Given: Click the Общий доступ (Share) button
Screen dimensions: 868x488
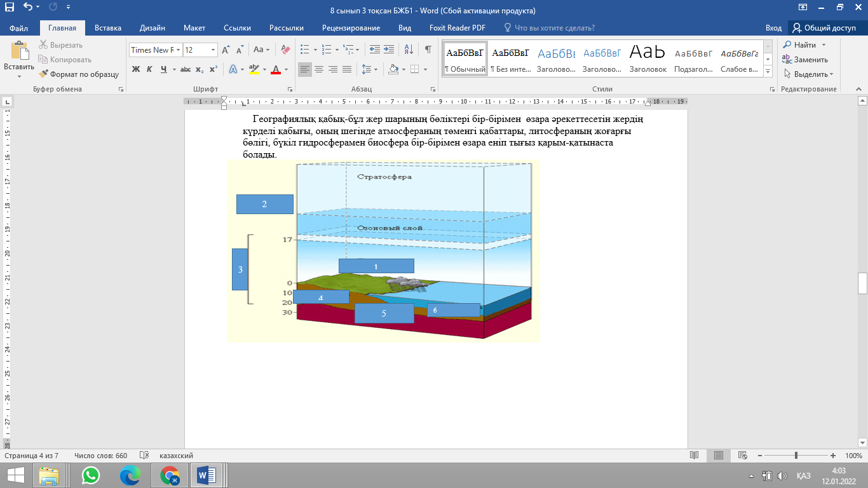Looking at the screenshot, I should [824, 28].
